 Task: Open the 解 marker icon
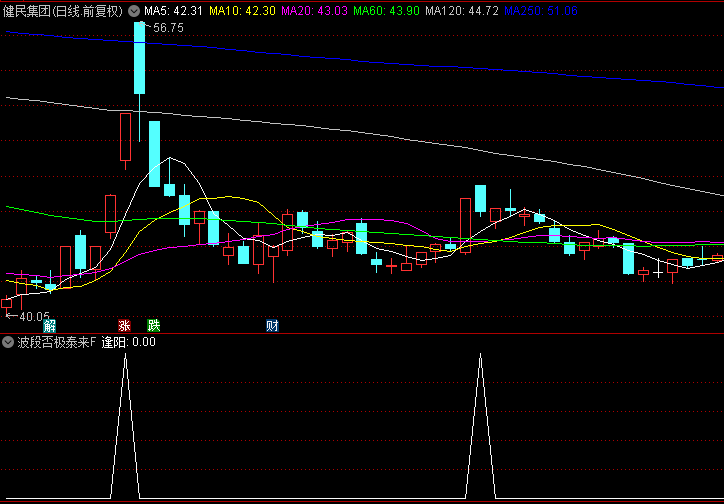(49, 326)
